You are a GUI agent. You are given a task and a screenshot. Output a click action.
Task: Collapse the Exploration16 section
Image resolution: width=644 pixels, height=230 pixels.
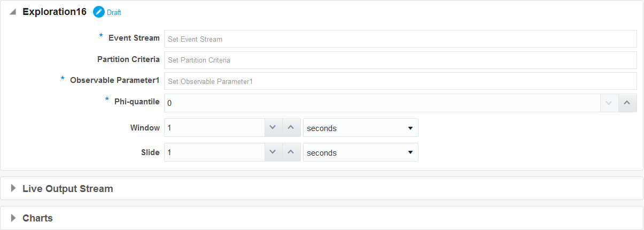(13, 12)
